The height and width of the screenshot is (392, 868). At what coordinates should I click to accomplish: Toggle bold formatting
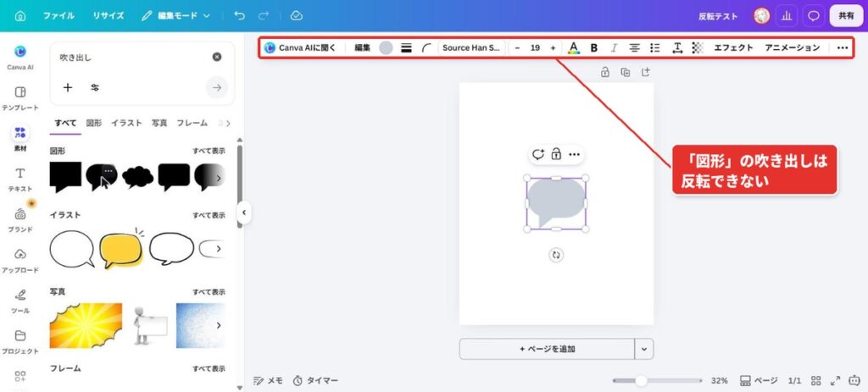594,47
